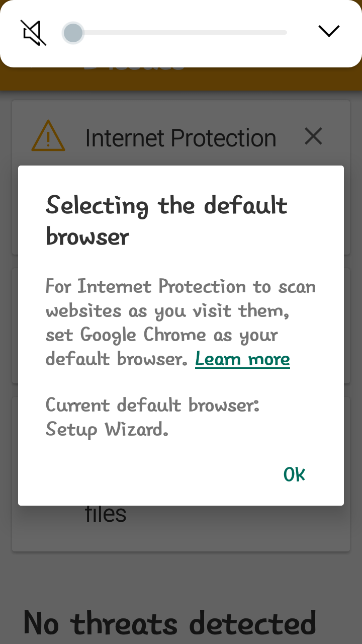Screen dimensions: 362x644
Task: Click the "Setup Wizard." text
Action: (107, 430)
